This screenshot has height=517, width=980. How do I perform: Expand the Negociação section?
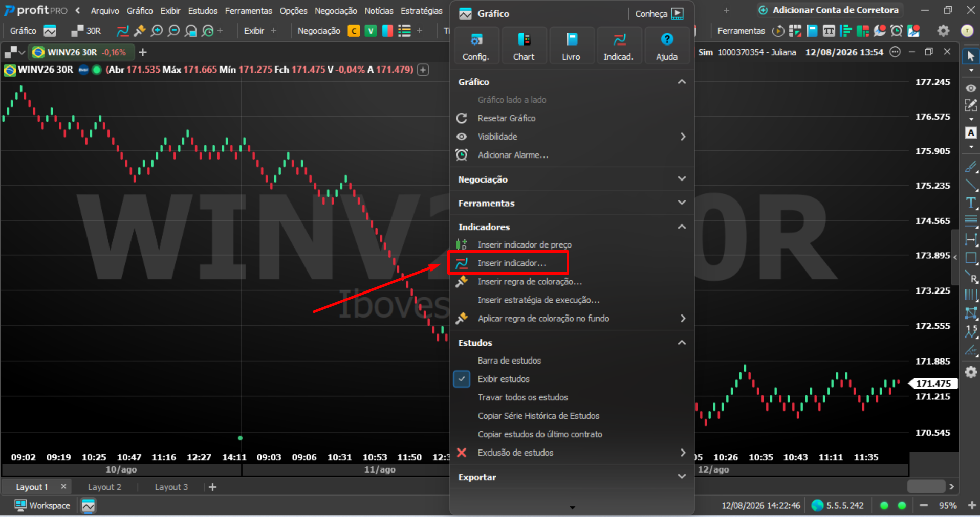click(x=682, y=179)
